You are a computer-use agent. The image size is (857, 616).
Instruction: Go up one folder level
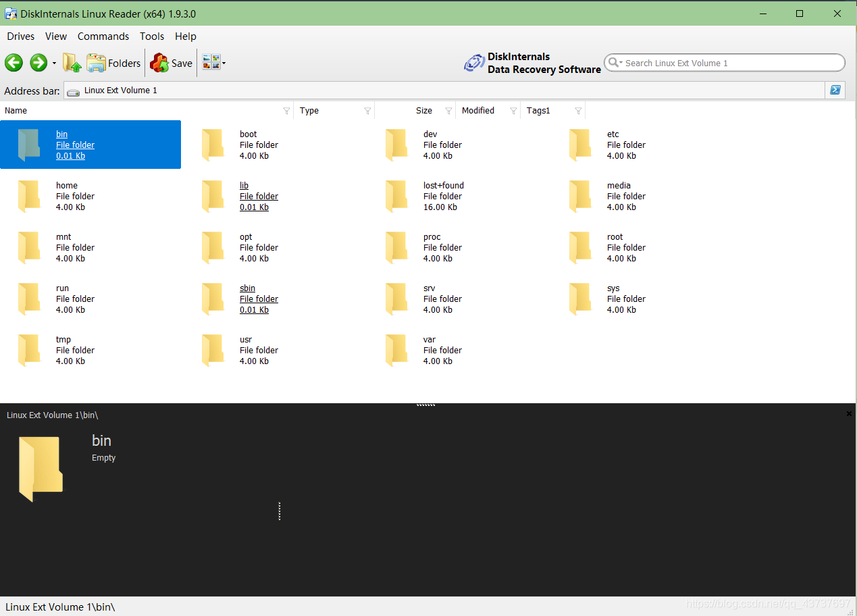click(x=72, y=63)
